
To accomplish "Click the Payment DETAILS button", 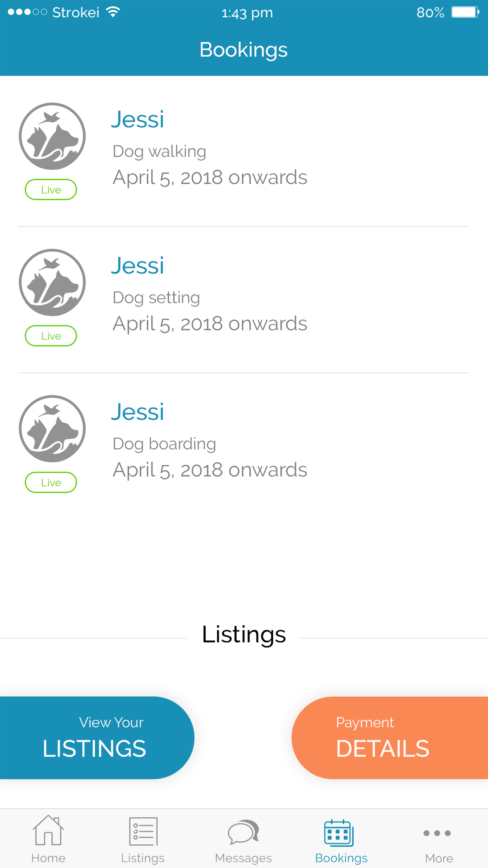I will tap(390, 738).
